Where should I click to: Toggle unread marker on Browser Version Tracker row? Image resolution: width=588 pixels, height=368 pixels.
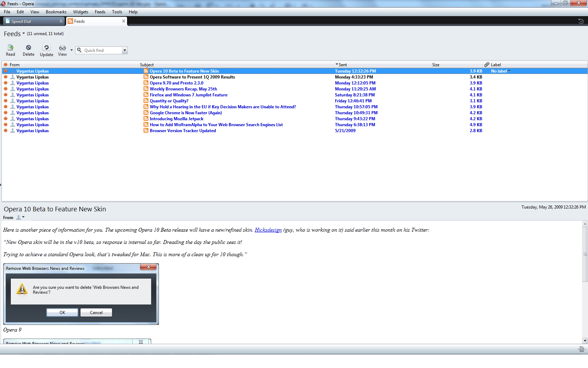coord(6,131)
